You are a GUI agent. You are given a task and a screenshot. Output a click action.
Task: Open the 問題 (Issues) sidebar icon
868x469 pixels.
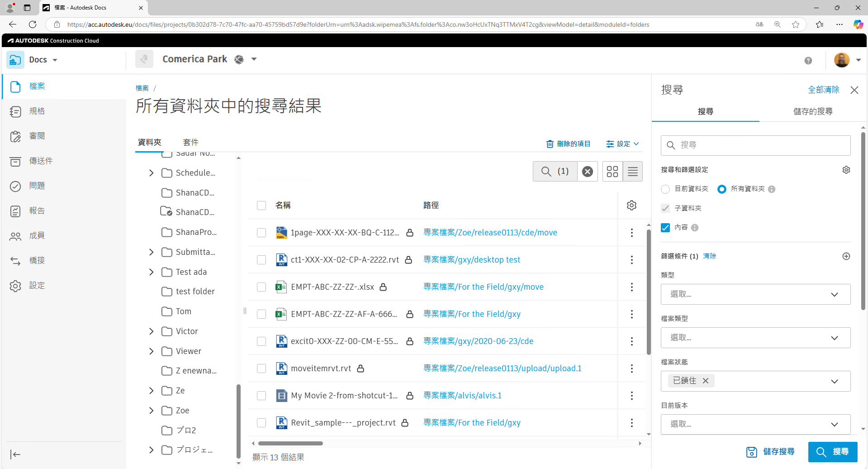click(15, 186)
